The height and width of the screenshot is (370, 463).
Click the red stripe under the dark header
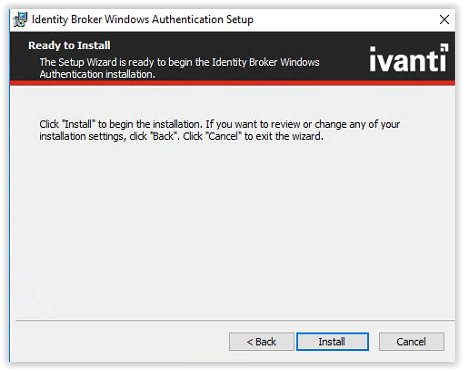point(232,83)
